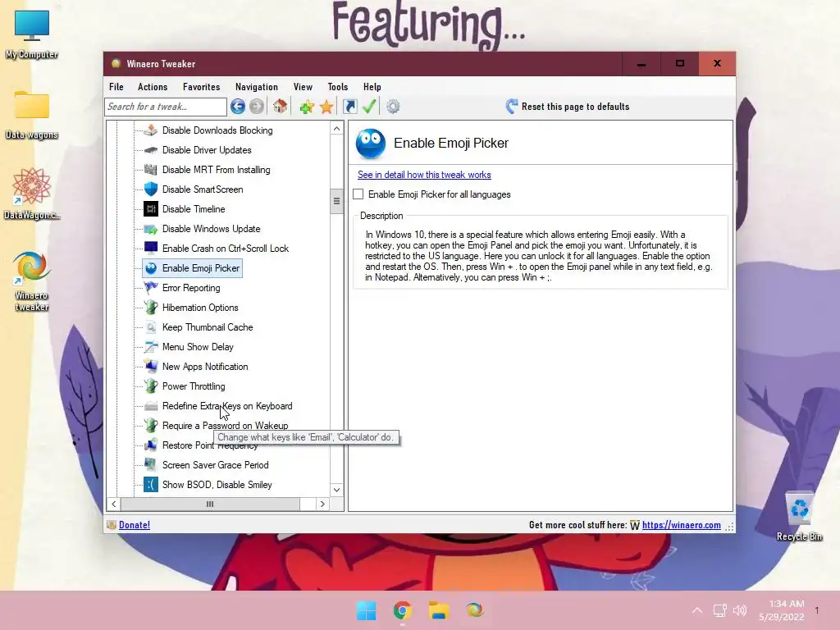Click the Error Reporting flag icon
Image resolution: width=840 pixels, height=630 pixels.
(x=151, y=288)
